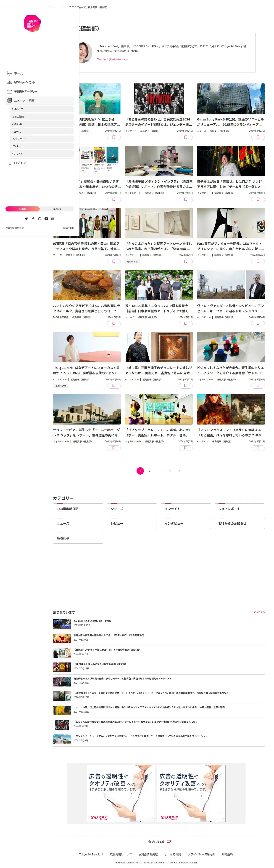
Task: Go to page 2
Action: (149, 471)
